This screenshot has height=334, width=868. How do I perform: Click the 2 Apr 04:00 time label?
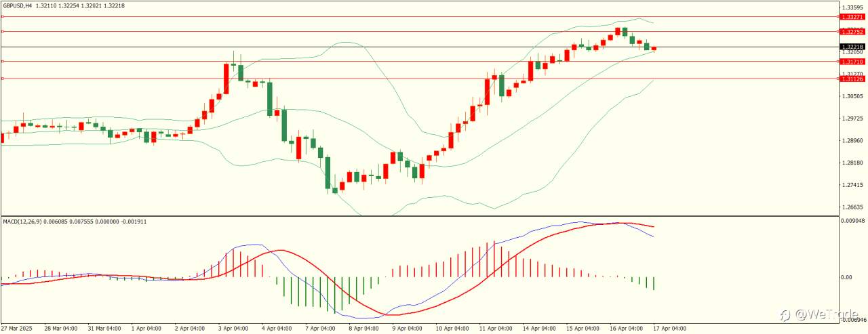(x=190, y=329)
